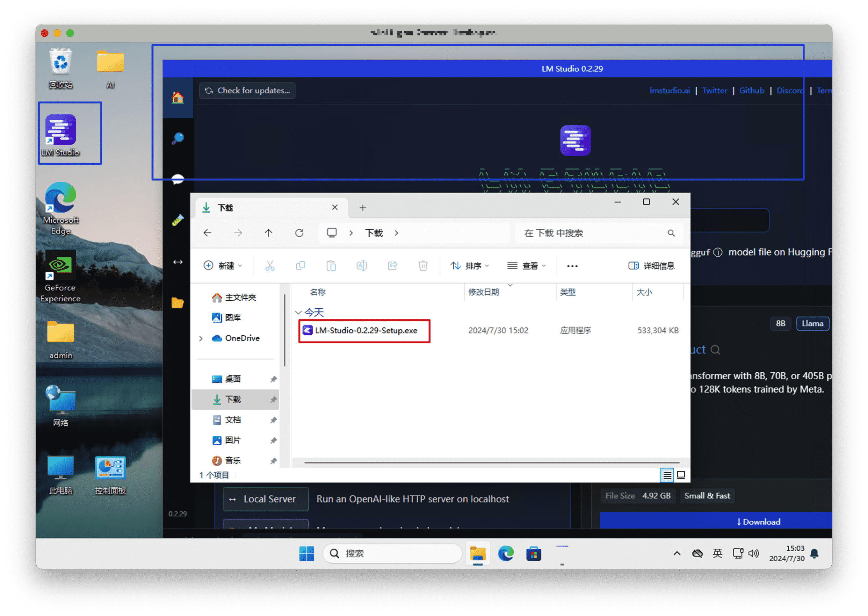Add a new Explorer tab
Viewport: 868px width, 616px height.
pyautogui.click(x=363, y=207)
